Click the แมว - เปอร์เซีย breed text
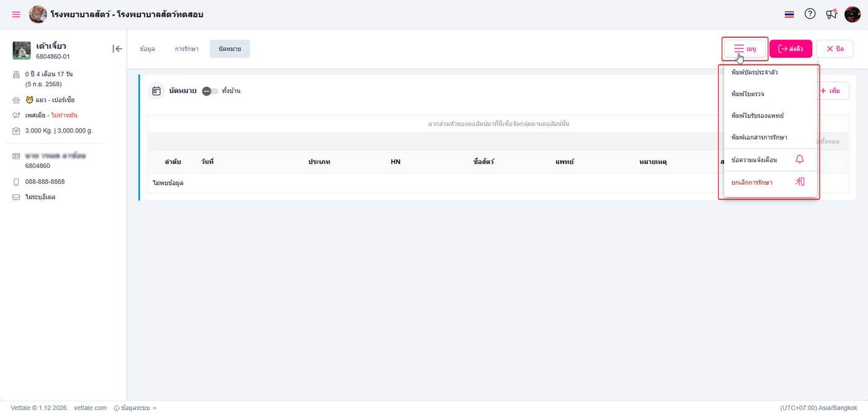 54,100
